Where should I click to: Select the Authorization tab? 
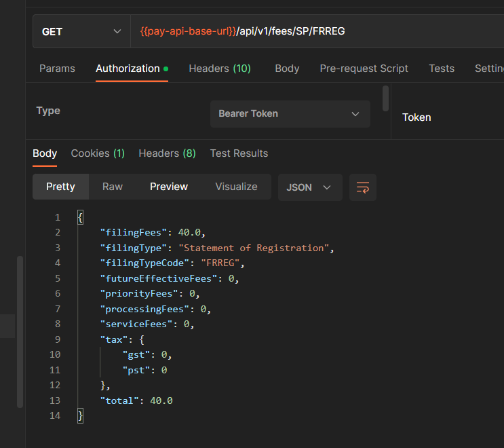[132, 69]
